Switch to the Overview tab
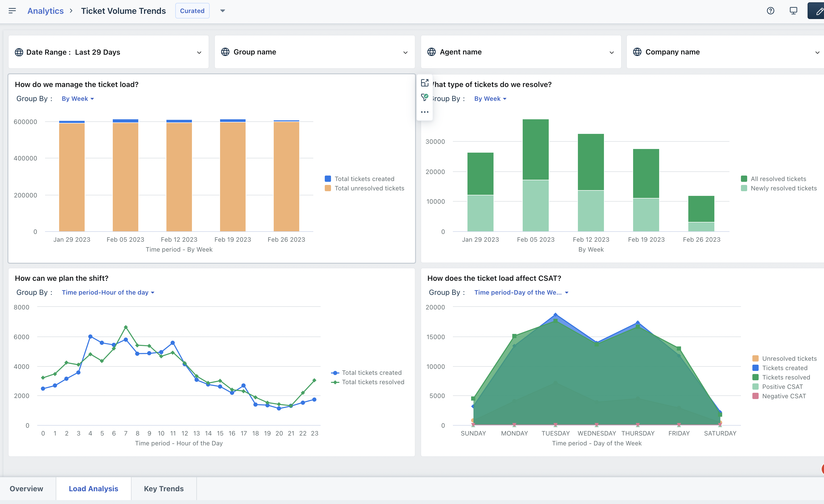The height and width of the screenshot is (504, 824). pyautogui.click(x=27, y=488)
